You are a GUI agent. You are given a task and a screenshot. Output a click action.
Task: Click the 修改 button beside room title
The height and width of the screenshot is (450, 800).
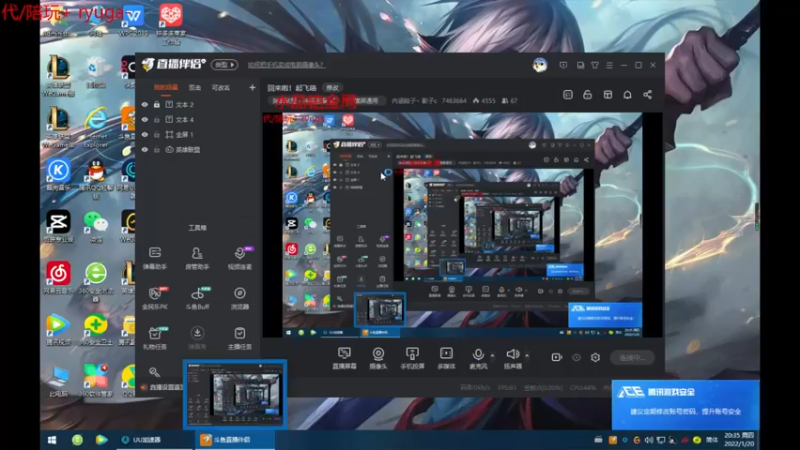tap(332, 88)
